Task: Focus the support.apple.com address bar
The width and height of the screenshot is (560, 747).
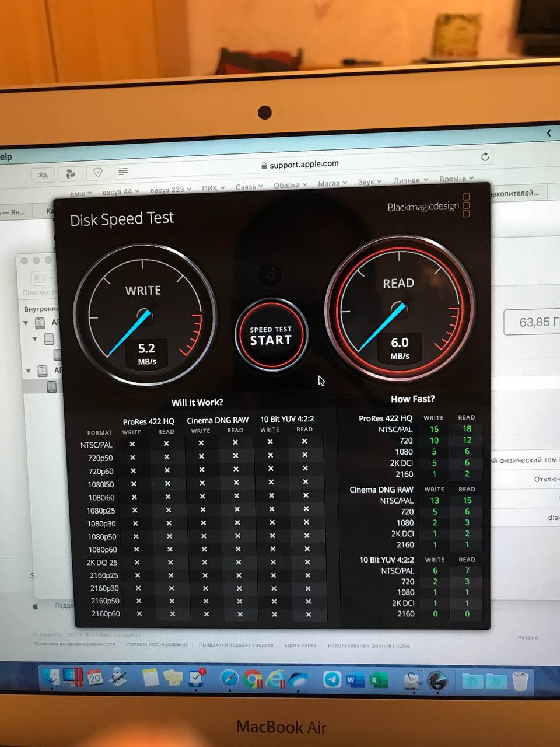Action: [304, 165]
